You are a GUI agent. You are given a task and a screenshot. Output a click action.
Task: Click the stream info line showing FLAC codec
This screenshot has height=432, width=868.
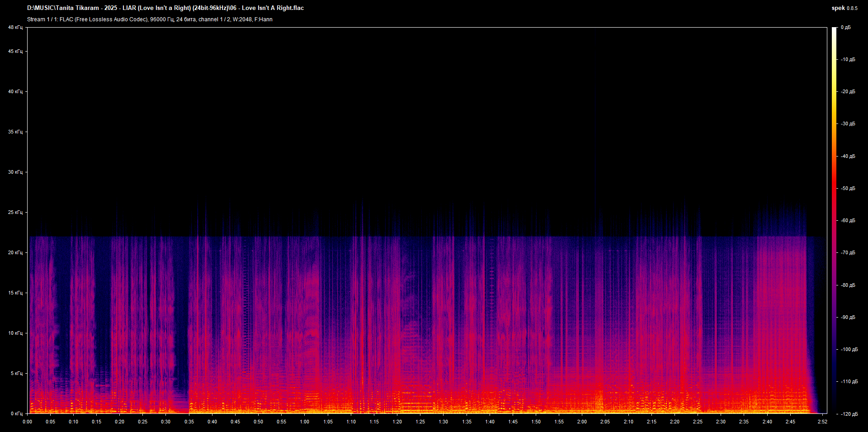(150, 19)
